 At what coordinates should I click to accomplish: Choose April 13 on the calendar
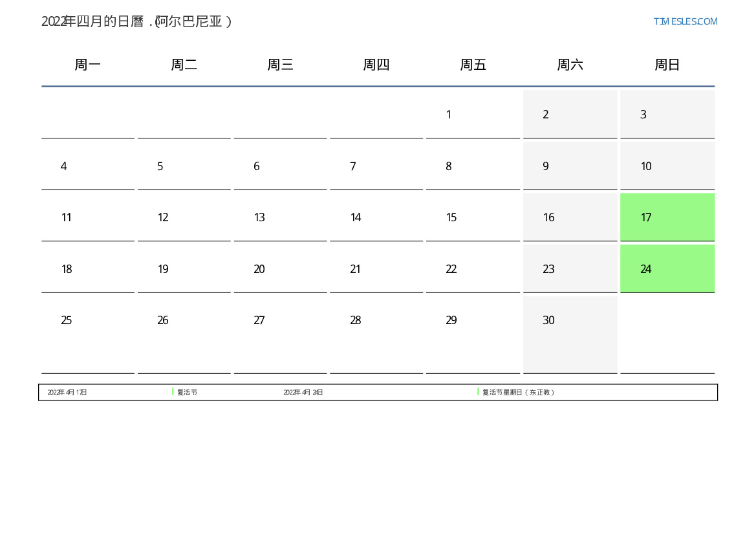[x=280, y=217]
